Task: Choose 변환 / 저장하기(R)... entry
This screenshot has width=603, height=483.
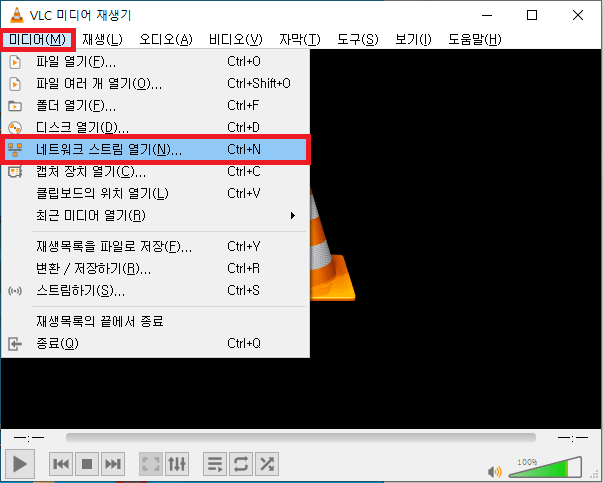Action: (155, 268)
